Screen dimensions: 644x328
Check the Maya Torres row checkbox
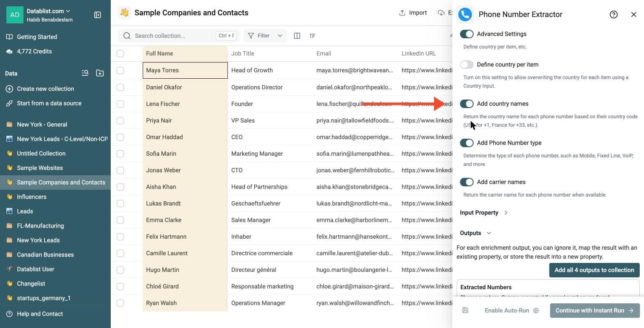point(121,70)
